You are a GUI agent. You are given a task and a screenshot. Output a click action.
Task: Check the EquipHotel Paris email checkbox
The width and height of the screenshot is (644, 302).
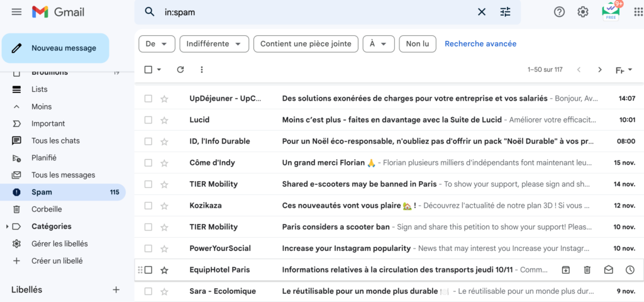tap(148, 270)
